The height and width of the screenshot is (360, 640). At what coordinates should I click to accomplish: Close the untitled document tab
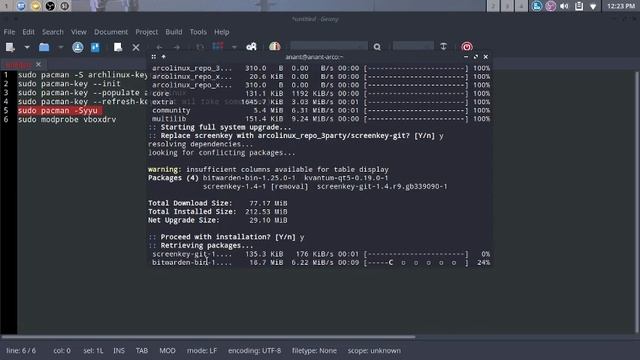coord(38,64)
